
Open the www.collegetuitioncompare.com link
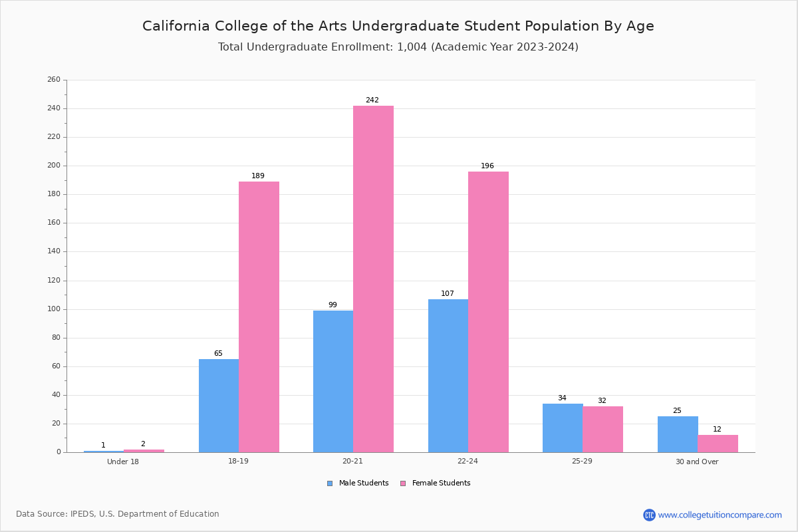(720, 515)
